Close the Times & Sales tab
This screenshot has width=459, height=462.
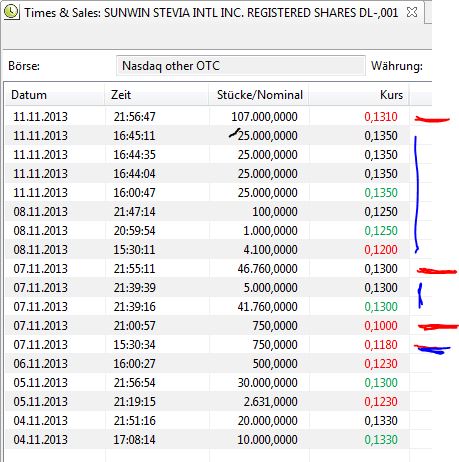click(412, 12)
